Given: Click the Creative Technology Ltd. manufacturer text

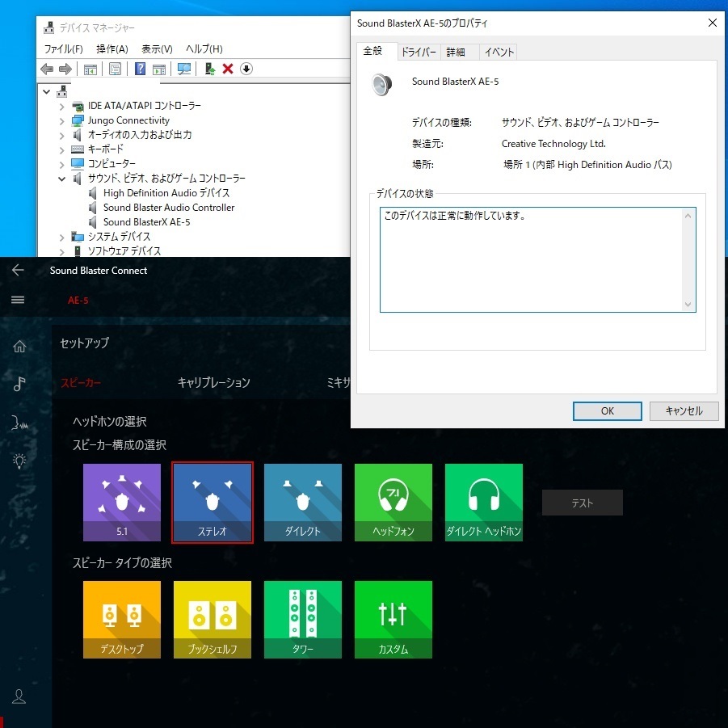Looking at the screenshot, I should 553,144.
